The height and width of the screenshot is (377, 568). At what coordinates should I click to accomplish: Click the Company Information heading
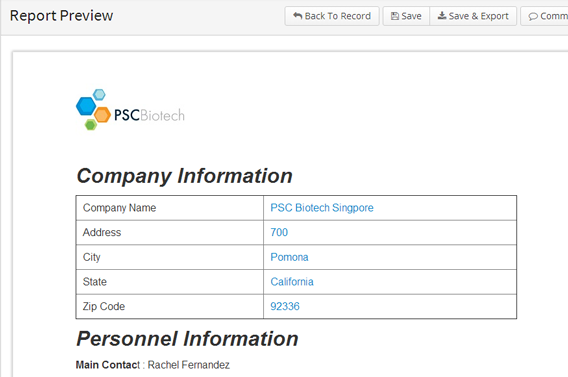pos(184,176)
